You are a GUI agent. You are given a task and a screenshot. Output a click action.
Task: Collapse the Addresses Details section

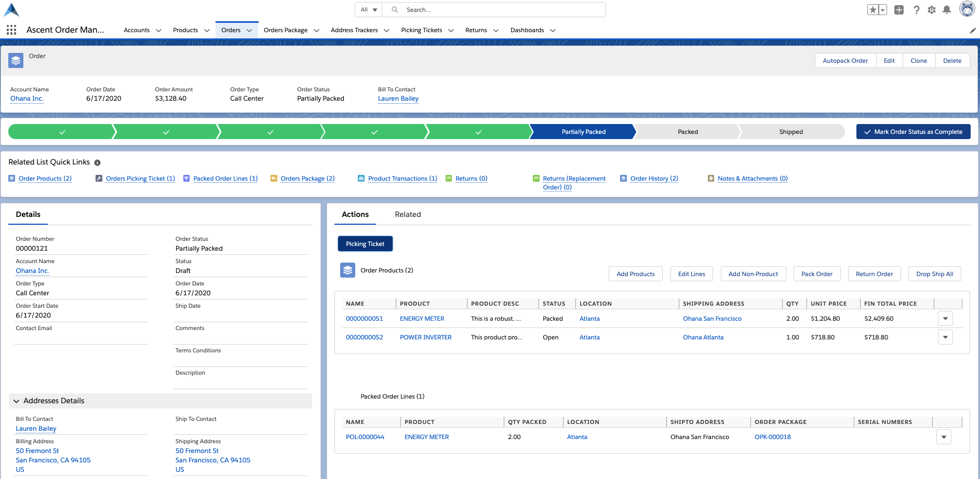(17, 401)
